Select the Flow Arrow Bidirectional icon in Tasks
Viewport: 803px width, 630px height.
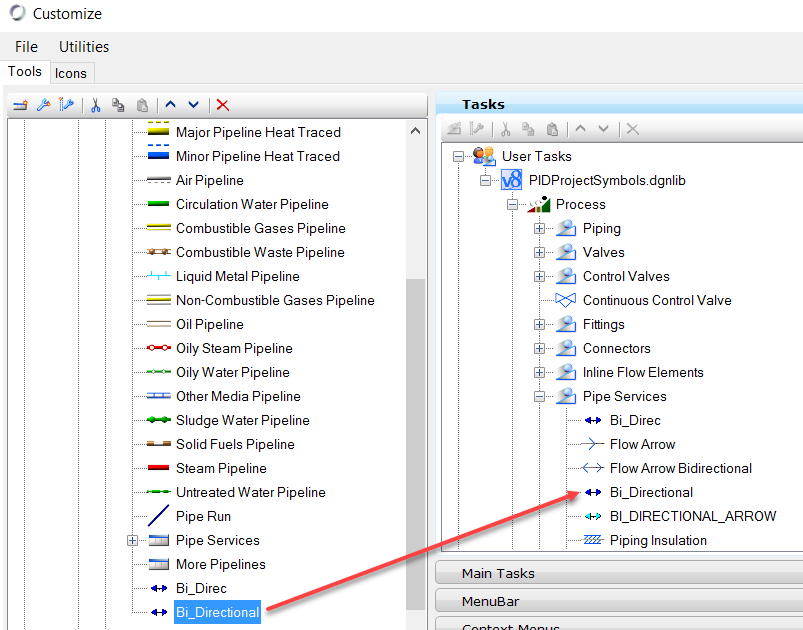[x=593, y=468]
